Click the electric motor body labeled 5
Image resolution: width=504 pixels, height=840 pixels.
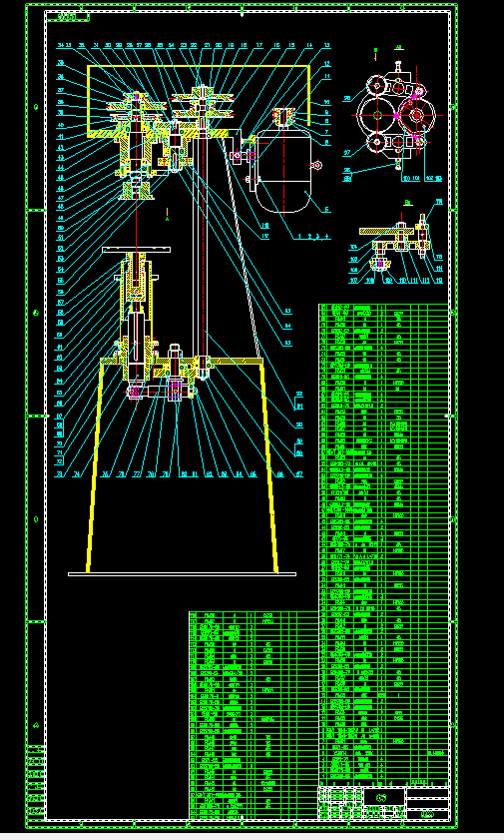[283, 173]
